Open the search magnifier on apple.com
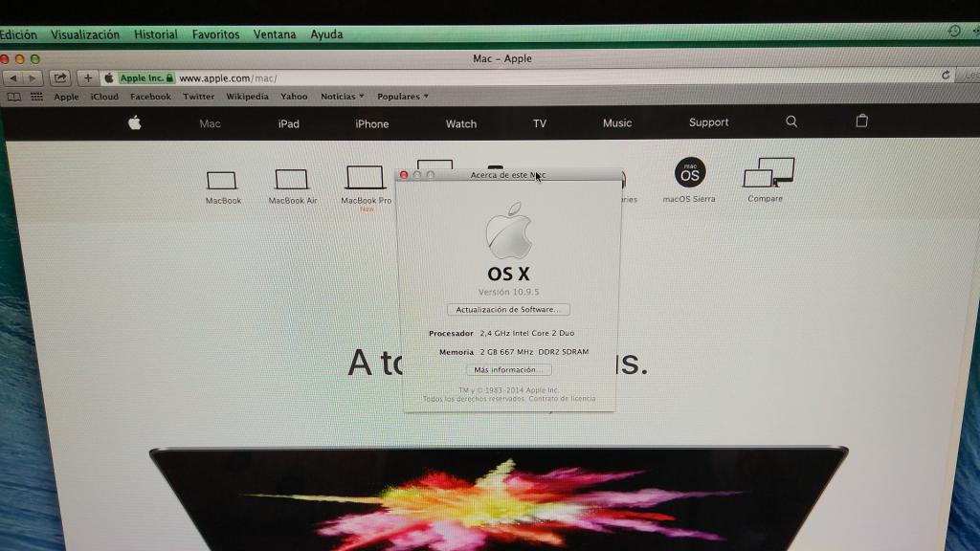980x551 pixels. [x=791, y=121]
